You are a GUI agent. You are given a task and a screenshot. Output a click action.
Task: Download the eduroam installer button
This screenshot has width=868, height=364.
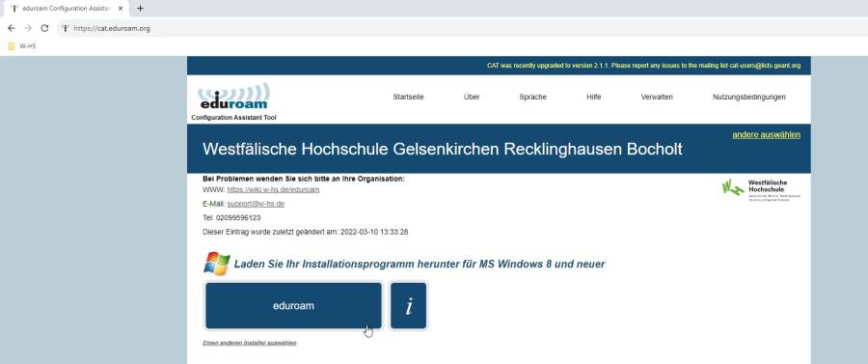pos(293,306)
